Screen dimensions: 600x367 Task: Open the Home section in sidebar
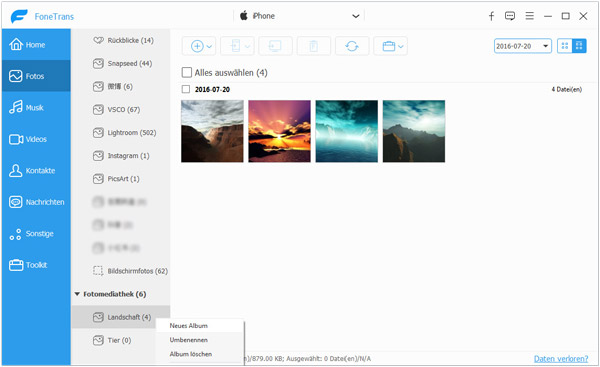click(36, 44)
